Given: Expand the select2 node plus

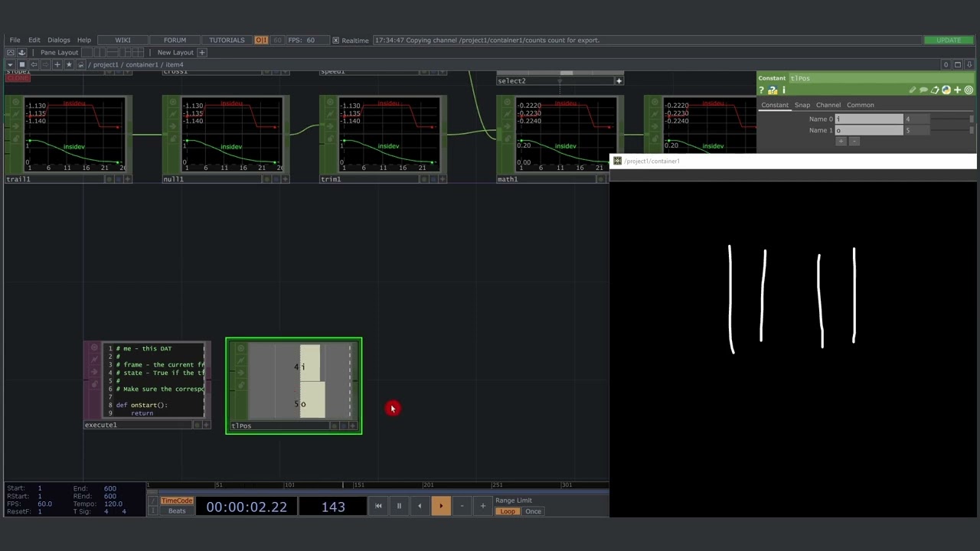Looking at the screenshot, I should (x=619, y=80).
